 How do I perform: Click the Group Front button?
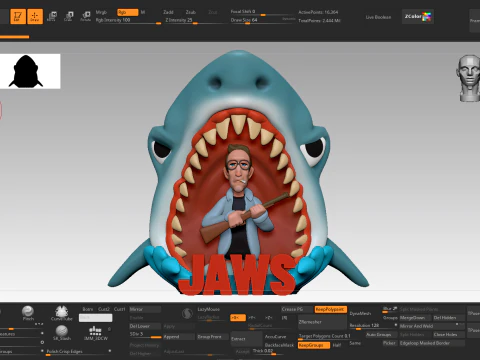point(213,337)
